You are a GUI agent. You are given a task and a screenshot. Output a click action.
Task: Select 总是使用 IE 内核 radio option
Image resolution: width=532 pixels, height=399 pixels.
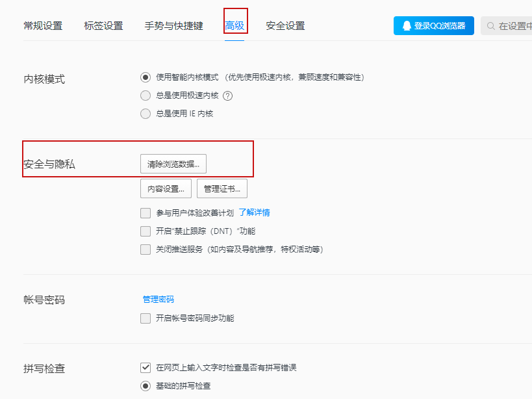[146, 113]
